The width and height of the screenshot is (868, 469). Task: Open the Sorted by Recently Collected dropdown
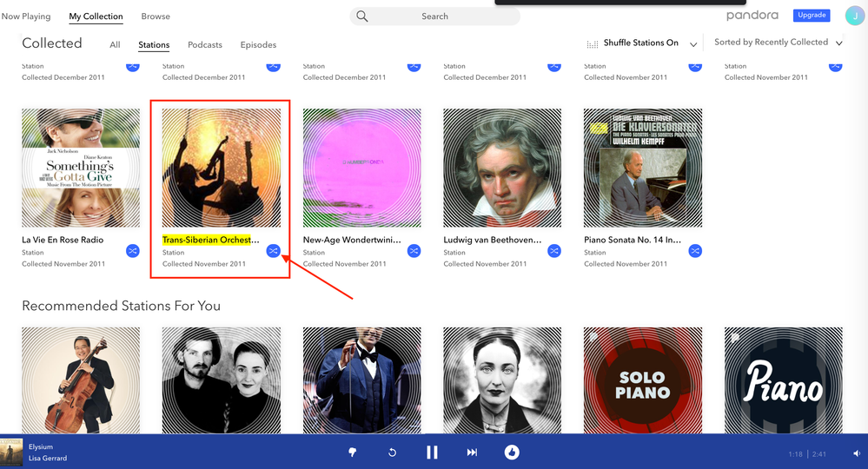tap(838, 43)
